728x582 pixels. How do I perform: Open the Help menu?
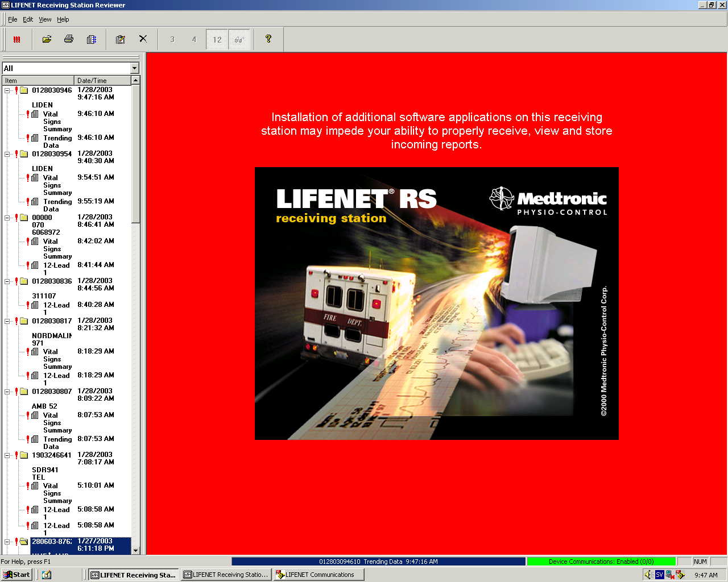point(63,19)
